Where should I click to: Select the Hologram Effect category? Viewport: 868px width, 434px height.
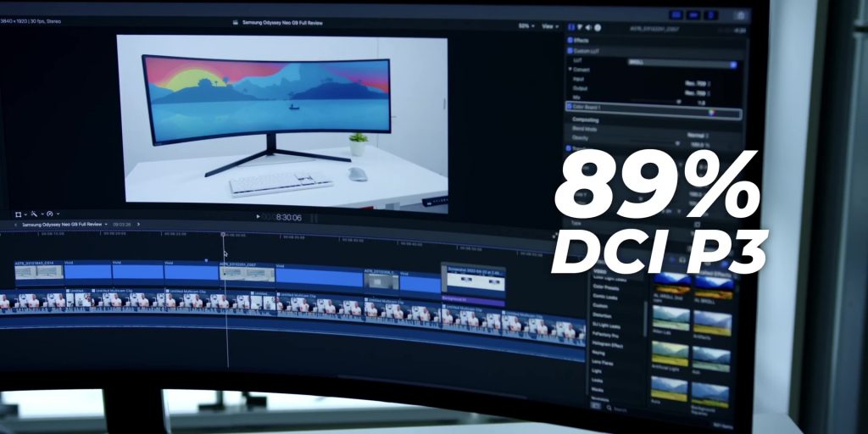point(607,344)
